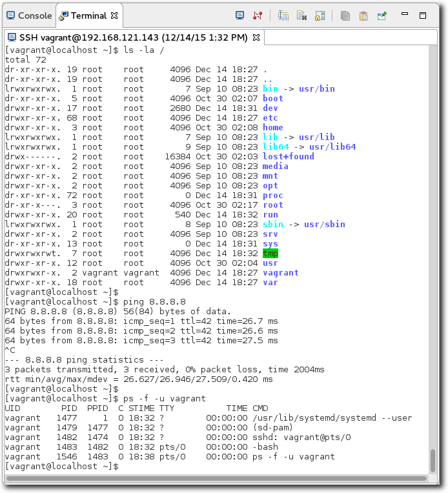
Task: Disconnect the terminal connection
Action: (258, 15)
